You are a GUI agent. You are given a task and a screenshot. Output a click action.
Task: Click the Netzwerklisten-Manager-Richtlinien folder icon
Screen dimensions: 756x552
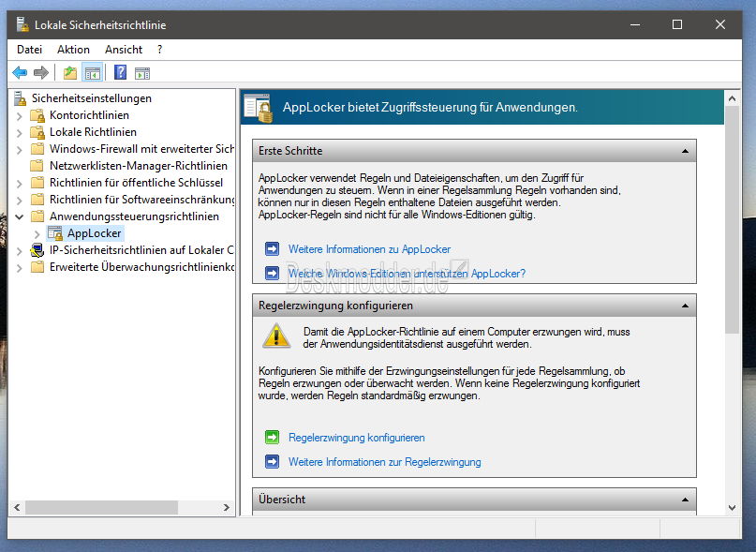[37, 166]
